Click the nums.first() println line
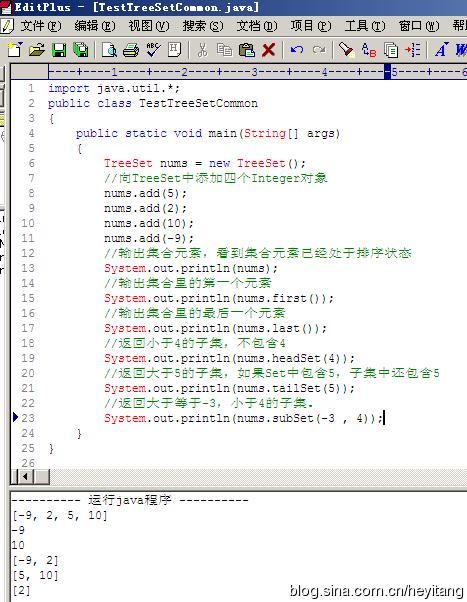Screen dimensions: 467x602 (219, 298)
